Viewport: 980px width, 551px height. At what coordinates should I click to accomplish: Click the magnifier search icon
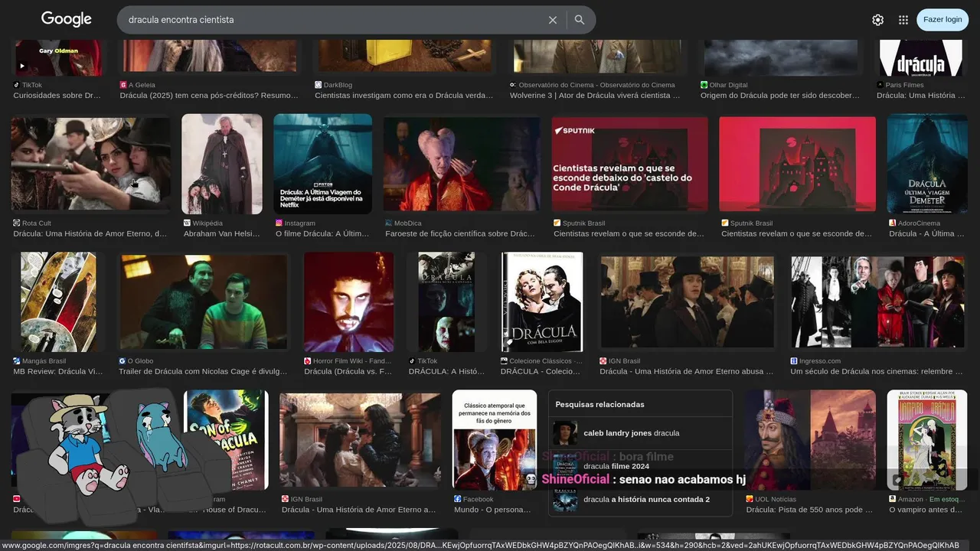click(x=580, y=20)
